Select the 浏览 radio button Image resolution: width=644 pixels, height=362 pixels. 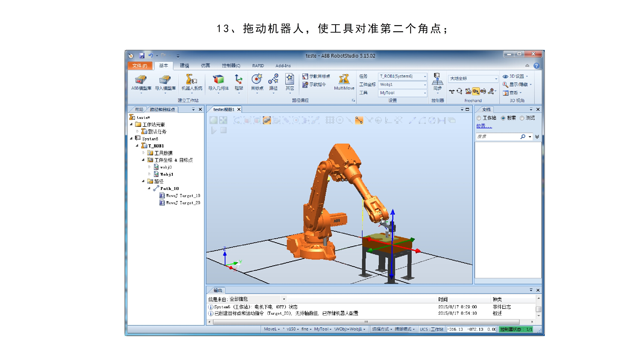pyautogui.click(x=522, y=118)
